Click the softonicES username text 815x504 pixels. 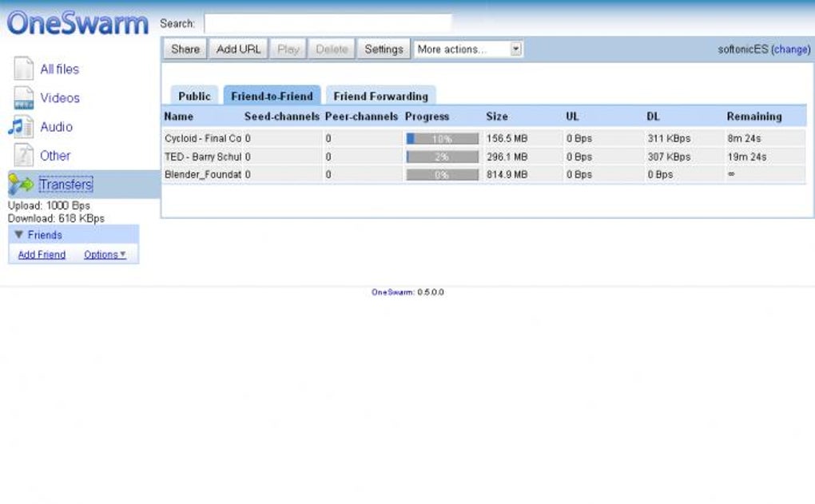743,50
